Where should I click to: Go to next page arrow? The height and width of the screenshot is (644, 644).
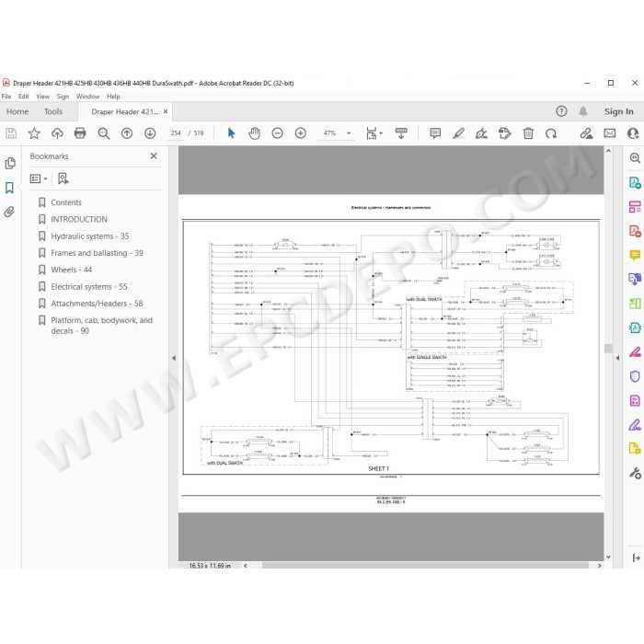150,133
